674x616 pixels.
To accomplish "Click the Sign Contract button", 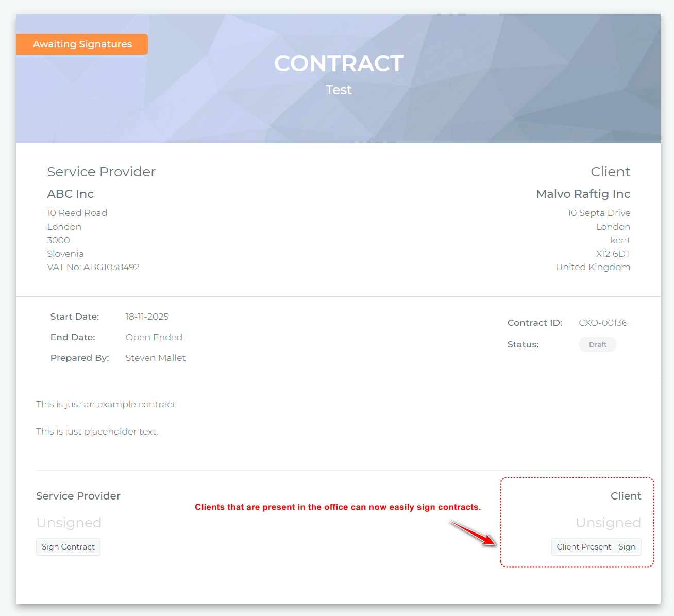I will coord(68,546).
